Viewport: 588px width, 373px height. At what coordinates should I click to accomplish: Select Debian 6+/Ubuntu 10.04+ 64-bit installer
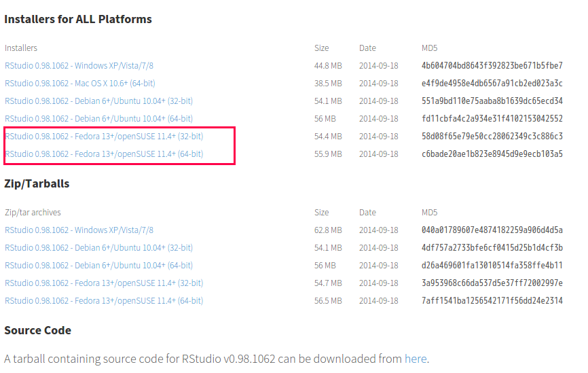[98, 119]
